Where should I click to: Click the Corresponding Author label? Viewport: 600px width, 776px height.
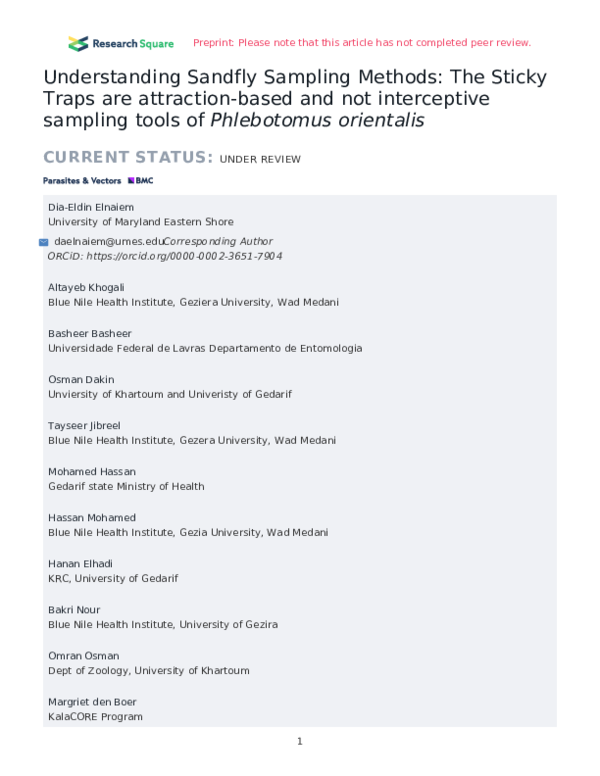click(x=218, y=242)
